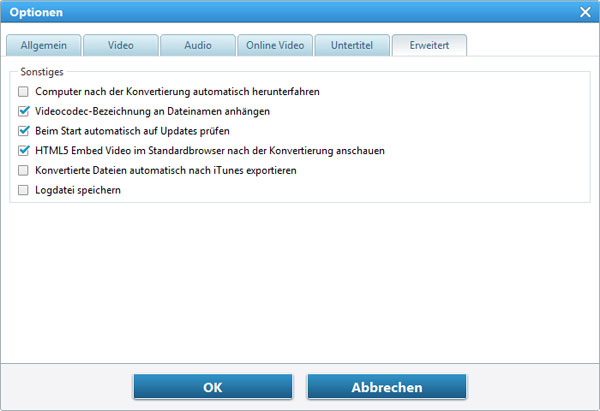Click the 'Logdatei speichern' label text
The width and height of the screenshot is (600, 411).
78,190
